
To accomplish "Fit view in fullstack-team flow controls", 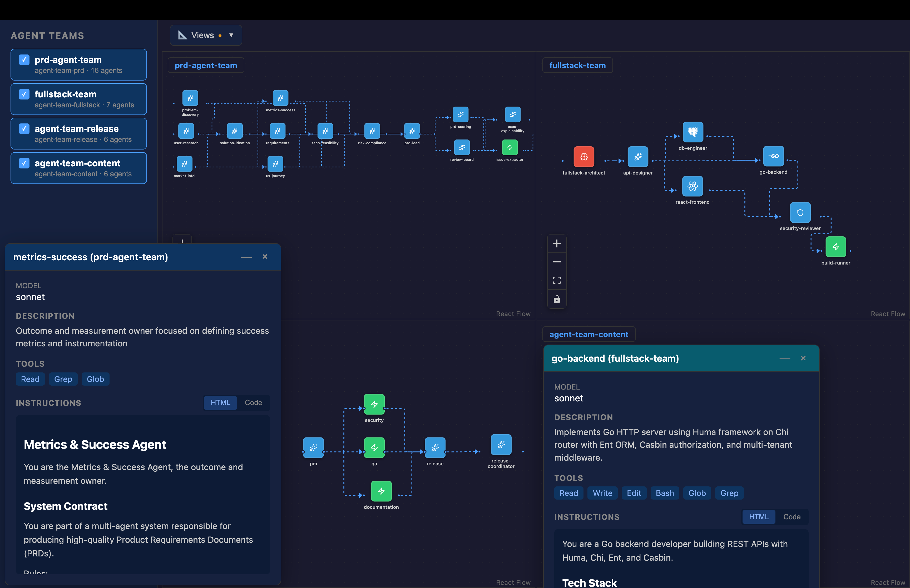I will [x=556, y=281].
